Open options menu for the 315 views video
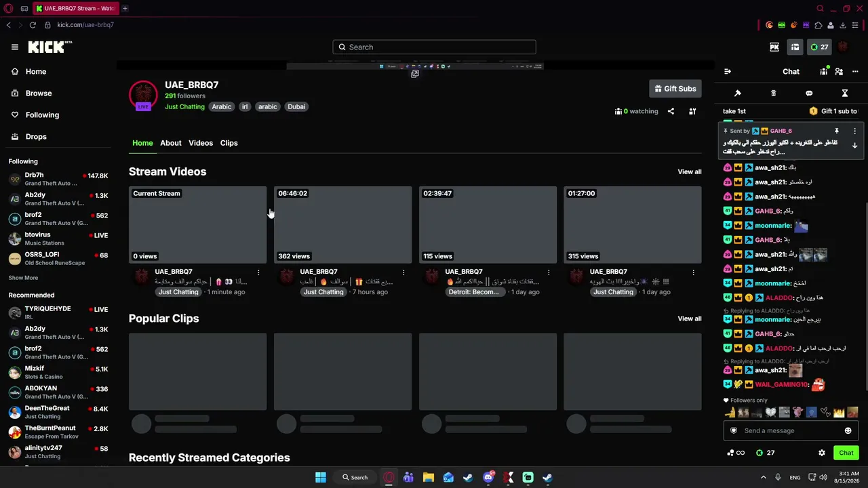868x488 pixels. point(693,272)
